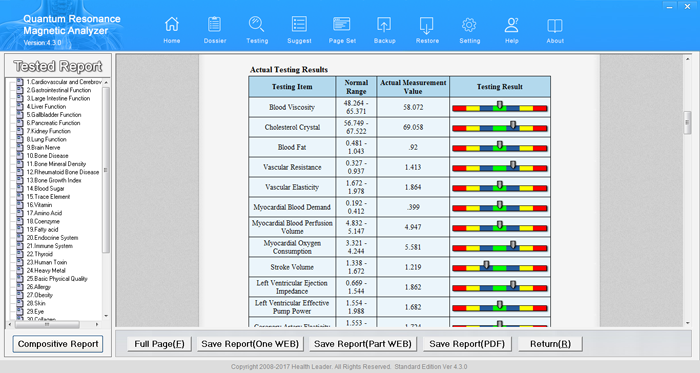Image resolution: width=700 pixels, height=373 pixels.
Task: Select 2.Gastrointestinal Function report
Action: [x=58, y=90]
